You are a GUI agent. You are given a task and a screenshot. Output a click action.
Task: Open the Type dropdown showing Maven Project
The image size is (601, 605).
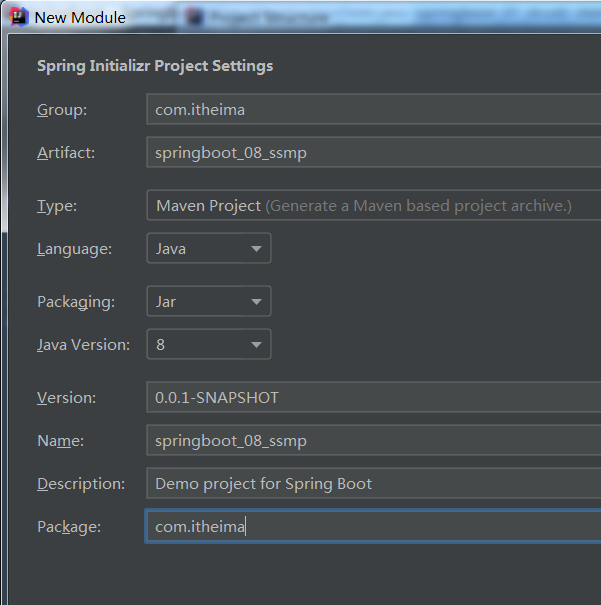tap(373, 205)
